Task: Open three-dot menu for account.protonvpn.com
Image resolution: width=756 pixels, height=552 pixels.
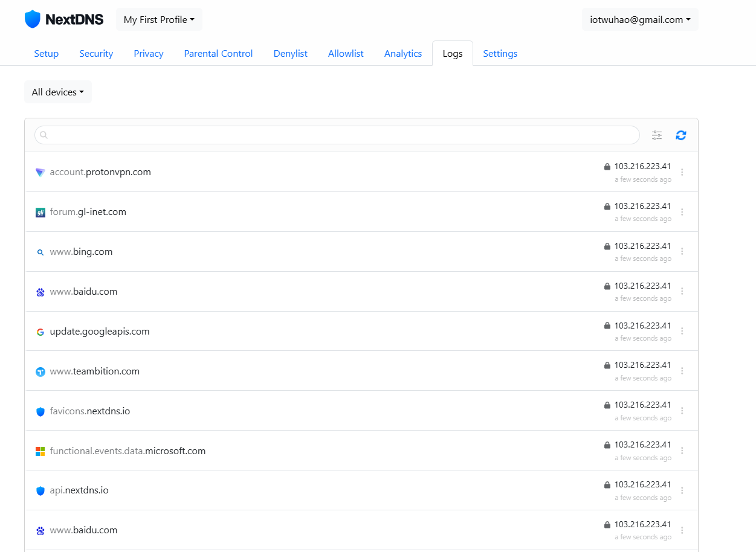Action: point(682,172)
